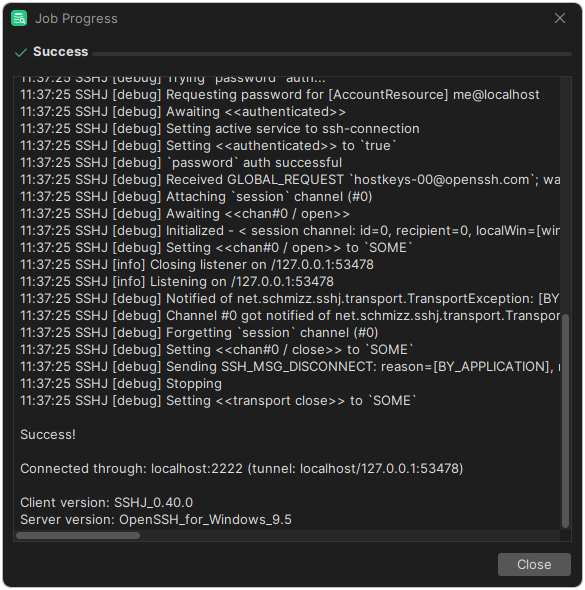The width and height of the screenshot is (585, 590).
Task: Click the completed progress bar
Action: [332, 54]
